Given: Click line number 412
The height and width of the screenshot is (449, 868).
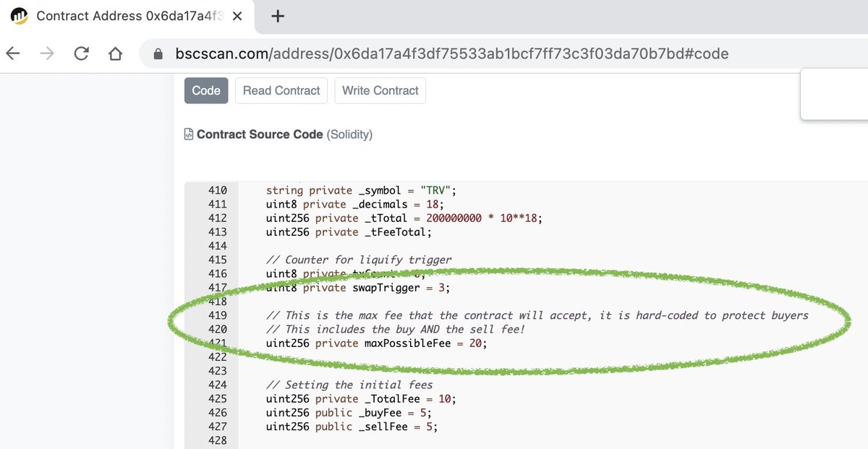Looking at the screenshot, I should (x=217, y=218).
